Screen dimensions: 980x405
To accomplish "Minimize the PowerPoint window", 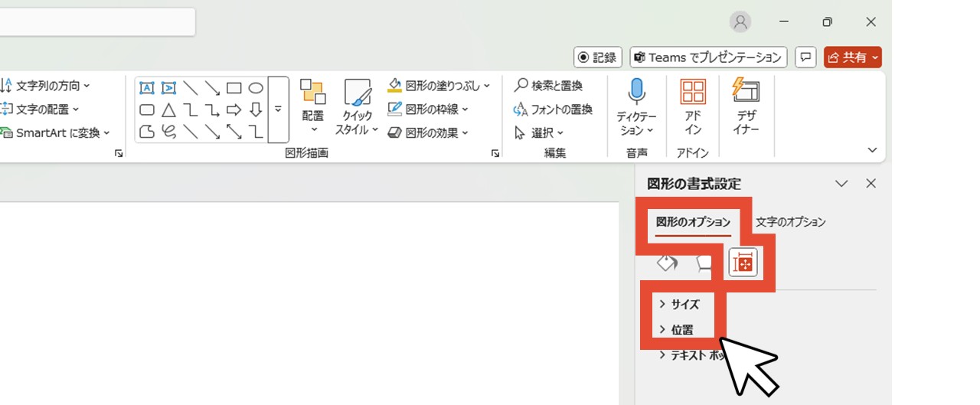I will pos(784,22).
